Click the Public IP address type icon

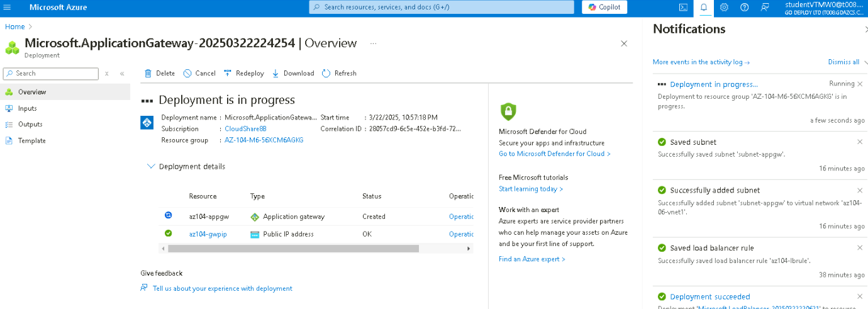click(255, 234)
